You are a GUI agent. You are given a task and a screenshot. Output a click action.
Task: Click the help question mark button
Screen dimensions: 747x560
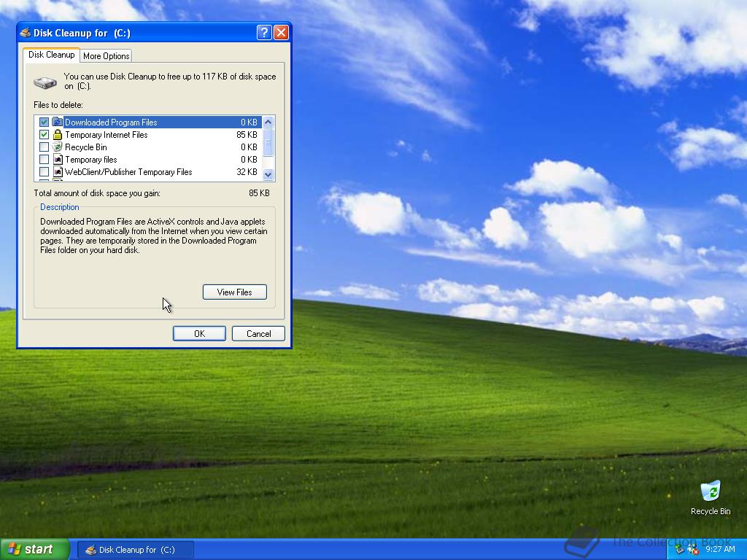(264, 32)
